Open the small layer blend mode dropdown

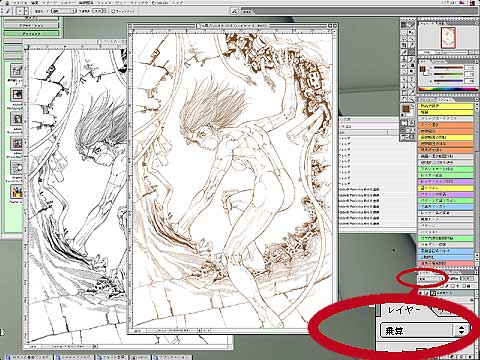click(431, 279)
